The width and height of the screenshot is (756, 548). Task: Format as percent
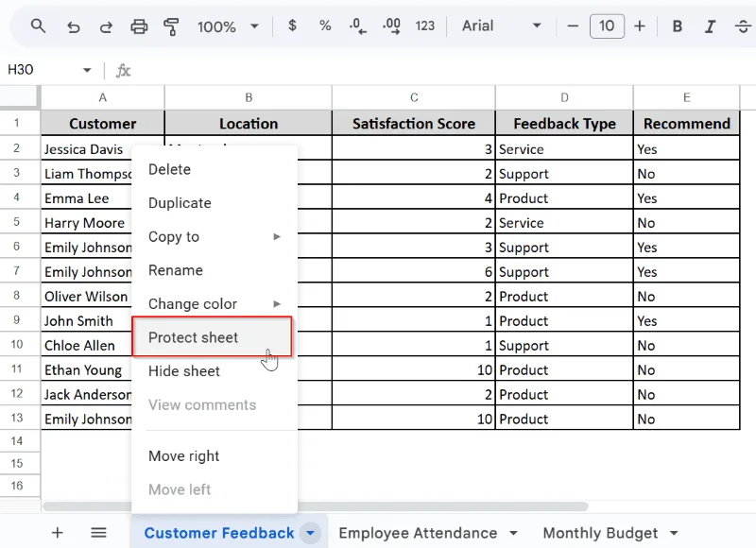[325, 26]
